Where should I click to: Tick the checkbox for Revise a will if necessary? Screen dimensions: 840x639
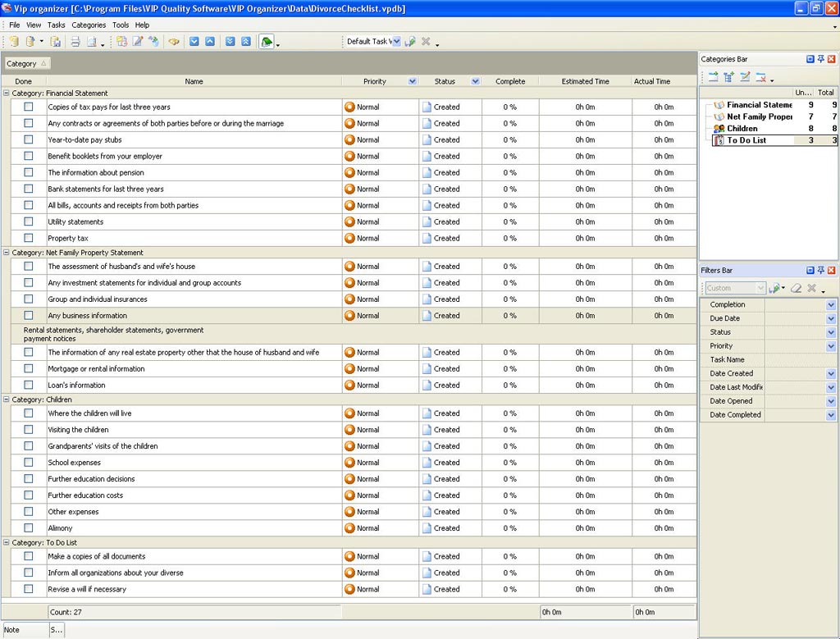tap(29, 589)
